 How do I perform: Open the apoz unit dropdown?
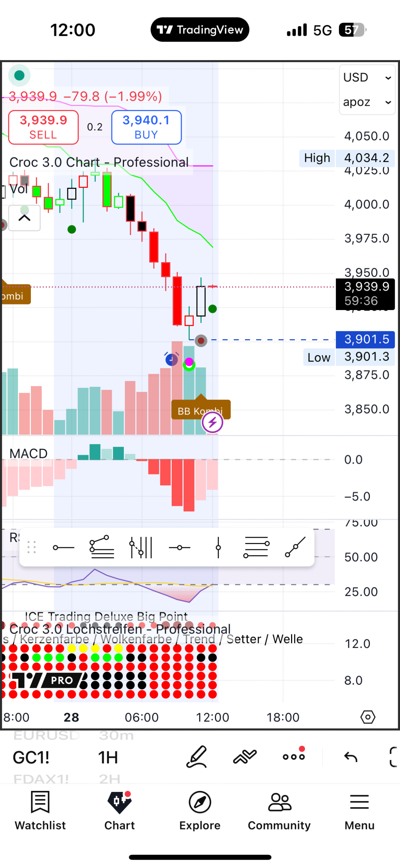(x=367, y=102)
